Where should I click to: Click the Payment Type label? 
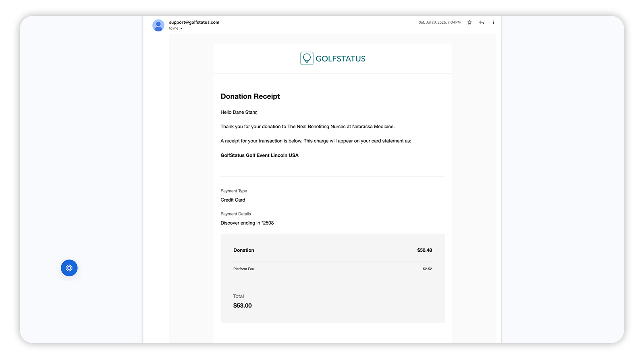coord(234,191)
